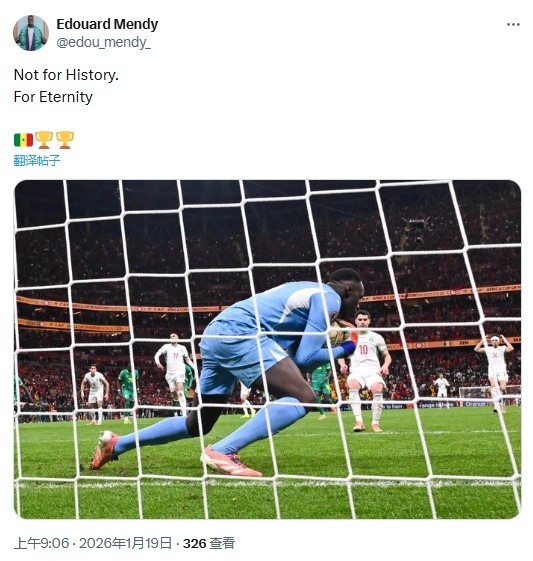
Task: Click the player holding his head at right
Action: [496, 372]
